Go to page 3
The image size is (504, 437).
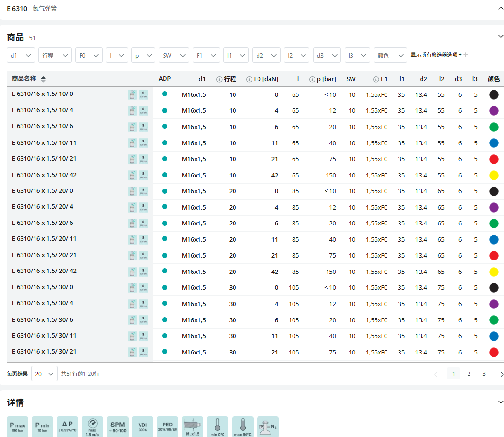pyautogui.click(x=484, y=374)
